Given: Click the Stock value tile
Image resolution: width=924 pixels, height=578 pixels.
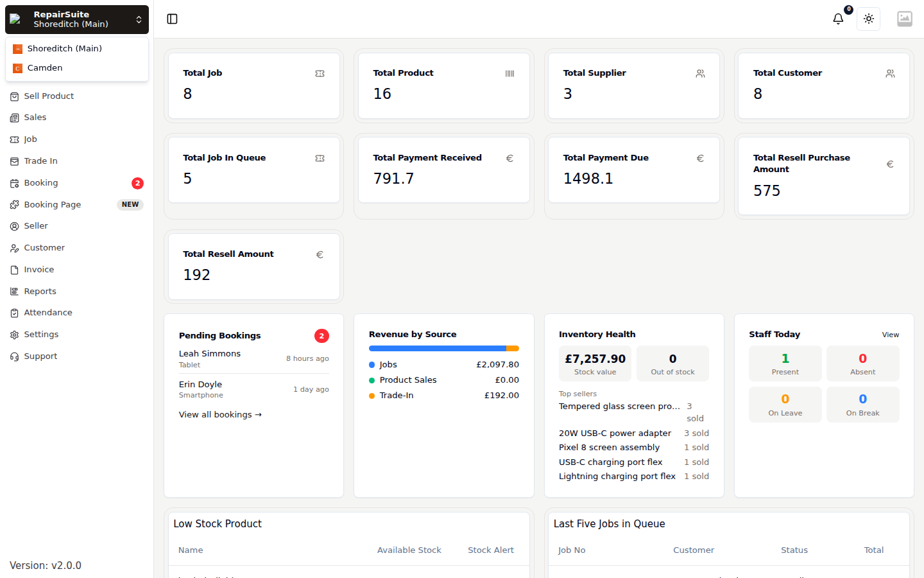Looking at the screenshot, I should (x=595, y=363).
